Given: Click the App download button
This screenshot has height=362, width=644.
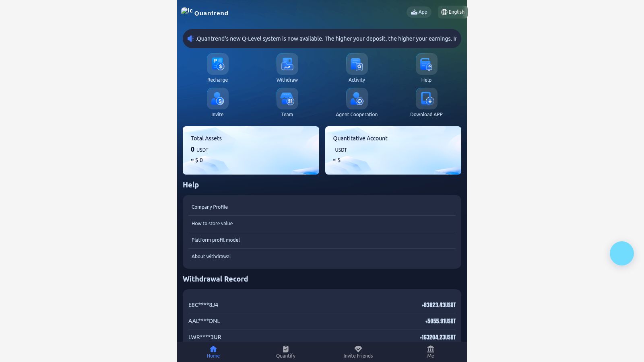Looking at the screenshot, I should [x=419, y=12].
